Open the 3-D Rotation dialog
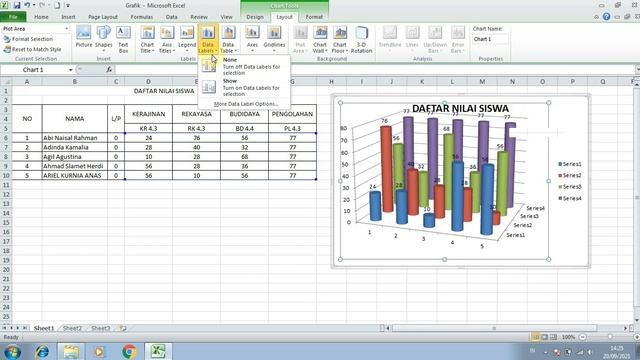The image size is (640, 360). pyautogui.click(x=361, y=39)
